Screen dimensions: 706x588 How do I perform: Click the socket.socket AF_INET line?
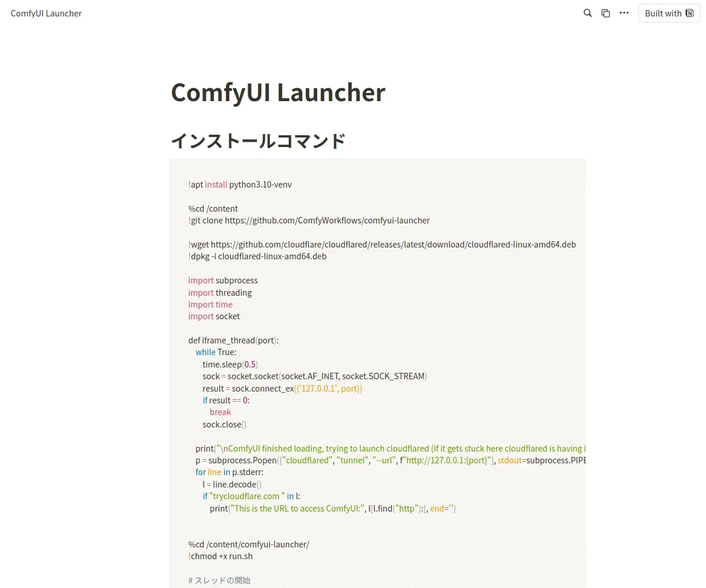point(315,376)
